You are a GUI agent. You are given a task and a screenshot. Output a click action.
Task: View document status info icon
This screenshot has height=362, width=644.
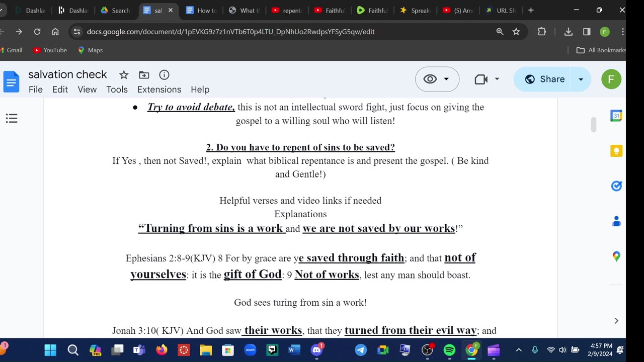pos(164,75)
